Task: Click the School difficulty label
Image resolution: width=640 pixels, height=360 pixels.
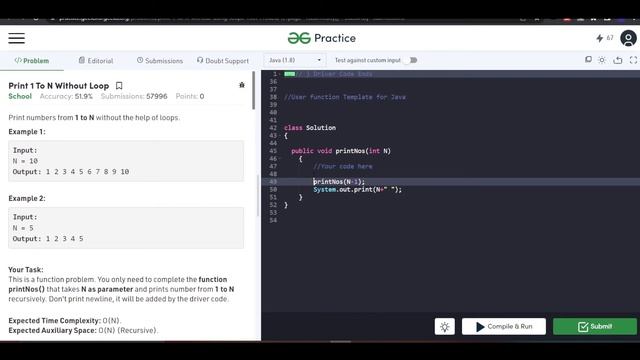Action: [20, 96]
